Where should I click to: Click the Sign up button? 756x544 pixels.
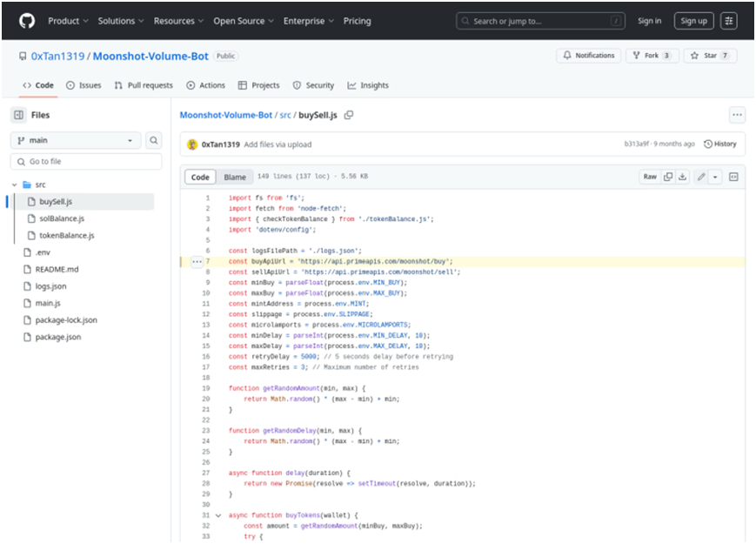coord(694,21)
